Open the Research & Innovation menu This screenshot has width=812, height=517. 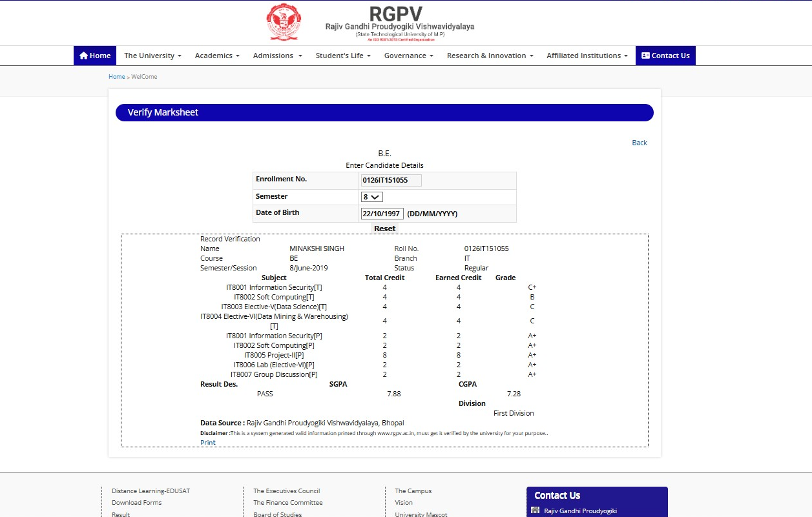point(490,56)
